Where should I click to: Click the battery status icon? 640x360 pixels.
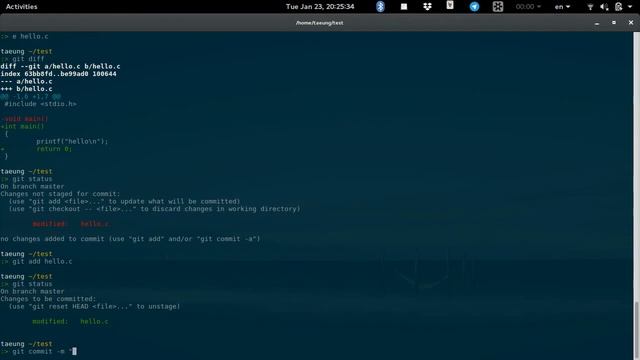(619, 7)
